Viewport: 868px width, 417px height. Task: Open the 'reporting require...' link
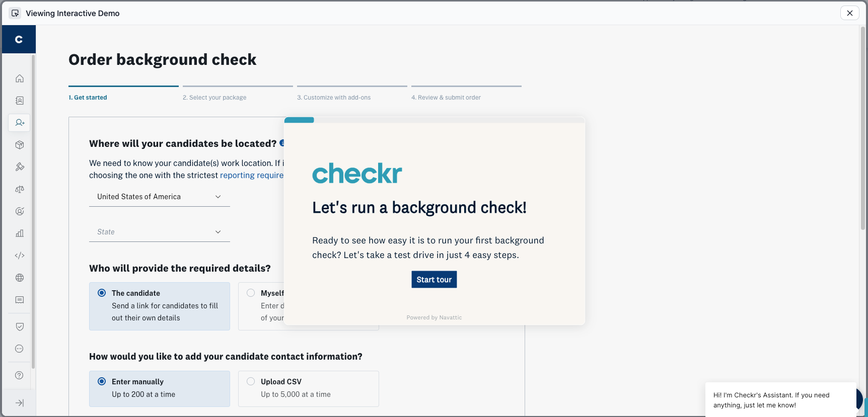(252, 175)
